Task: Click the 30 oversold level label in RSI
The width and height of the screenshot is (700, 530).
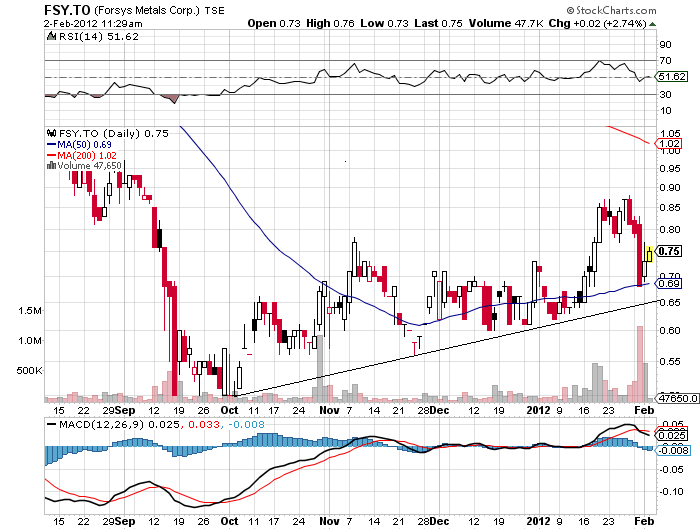Action: 665,94
